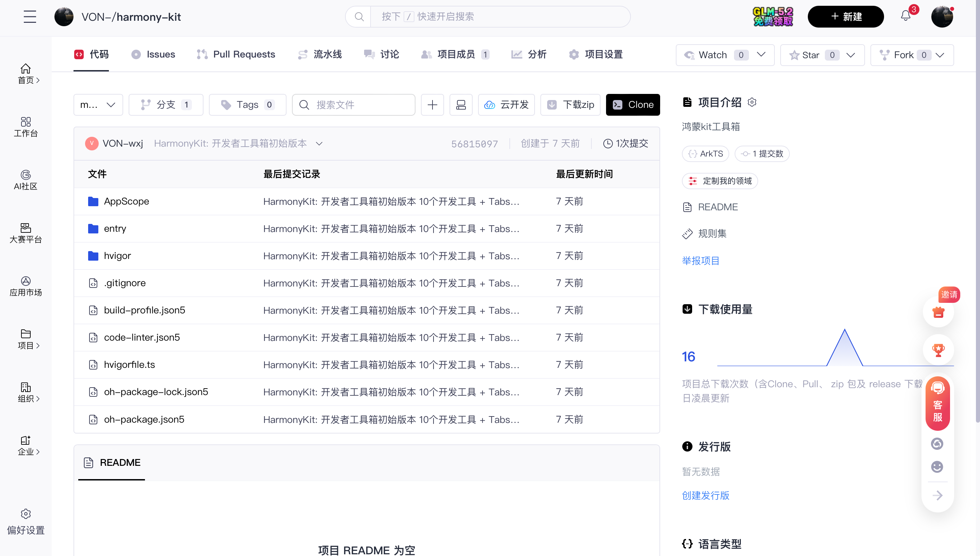Click the 下载zip button

(x=570, y=104)
